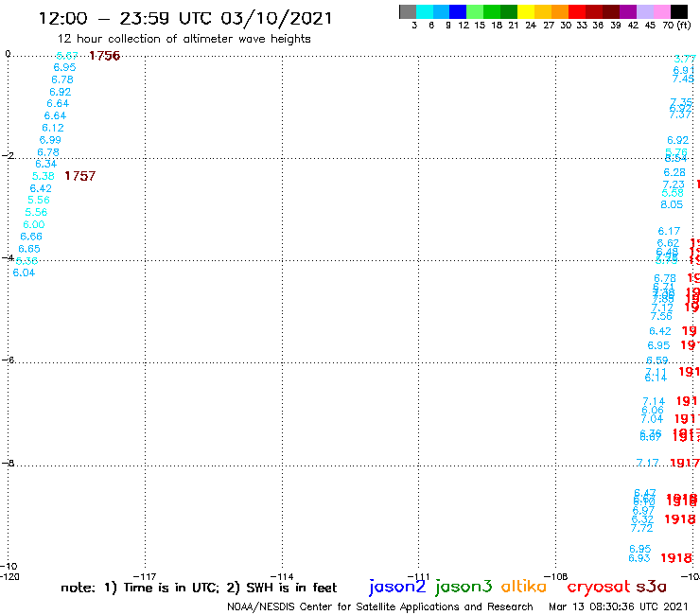This screenshot has height=615, width=700.
Task: Click the cyan swatch in the legend
Action: click(x=425, y=11)
